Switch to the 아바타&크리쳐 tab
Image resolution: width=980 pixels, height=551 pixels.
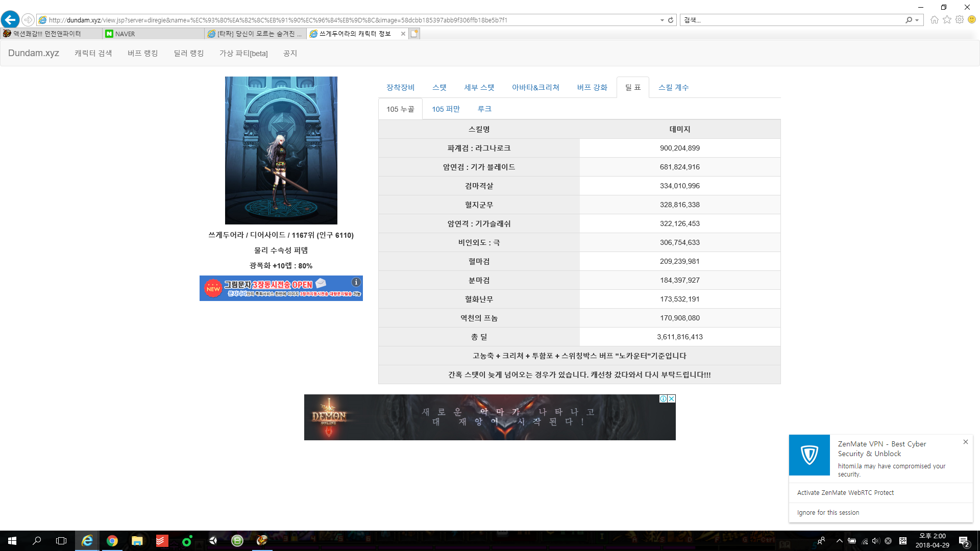[x=536, y=87]
